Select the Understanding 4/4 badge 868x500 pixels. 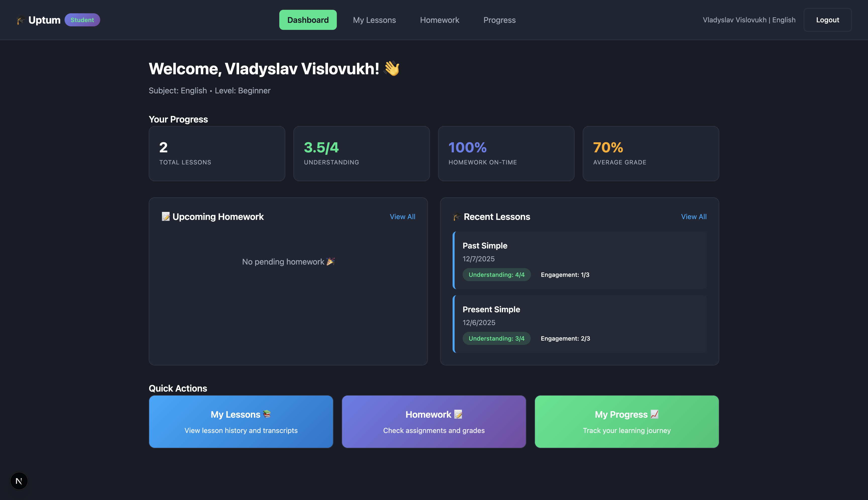coord(497,275)
